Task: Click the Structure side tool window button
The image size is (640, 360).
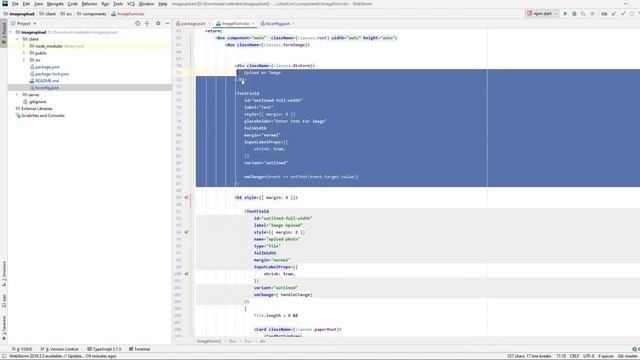Action: [4, 273]
